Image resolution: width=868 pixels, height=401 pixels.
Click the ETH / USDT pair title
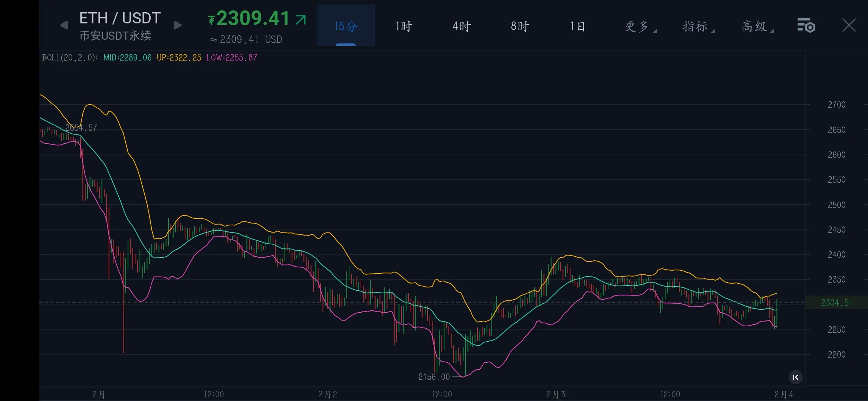120,18
